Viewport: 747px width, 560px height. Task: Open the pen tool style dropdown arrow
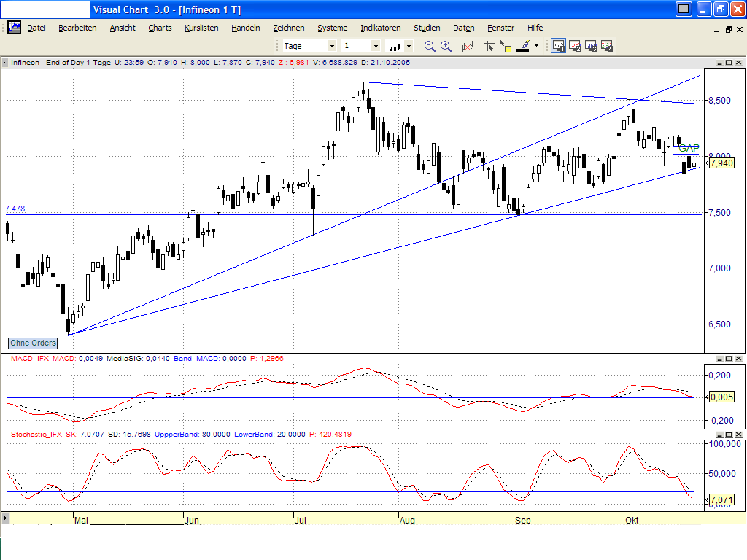536,45
